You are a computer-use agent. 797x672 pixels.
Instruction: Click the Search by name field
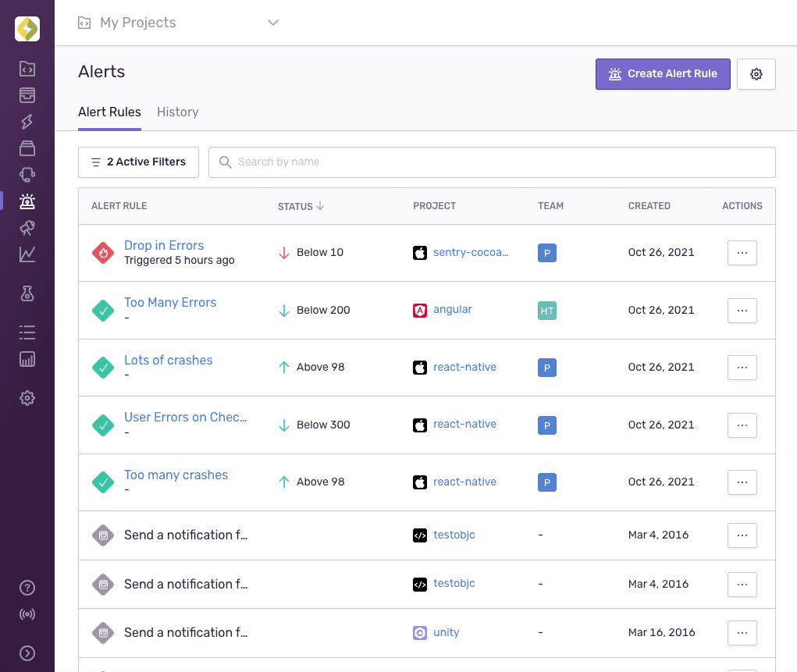492,162
